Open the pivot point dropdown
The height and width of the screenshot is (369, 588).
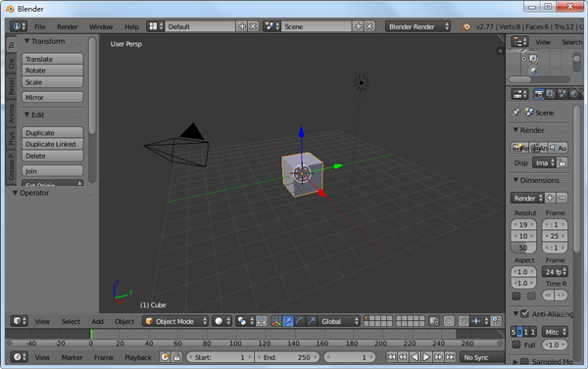coord(245,321)
